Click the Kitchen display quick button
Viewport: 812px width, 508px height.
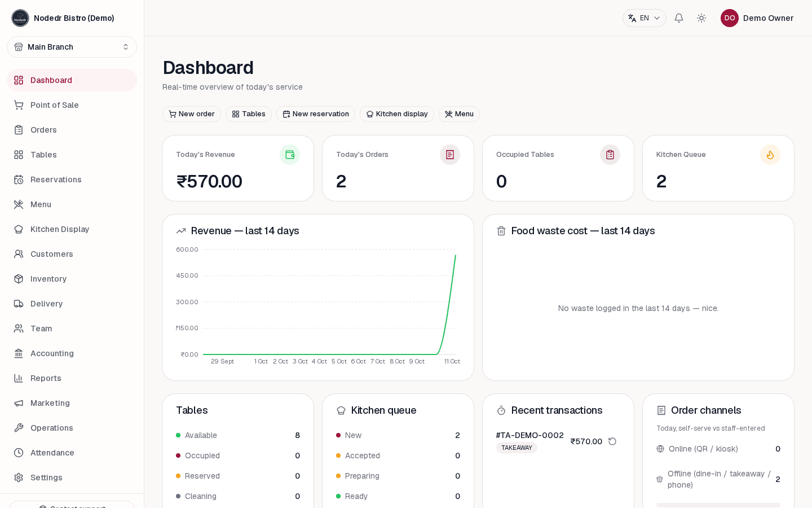coord(397,114)
